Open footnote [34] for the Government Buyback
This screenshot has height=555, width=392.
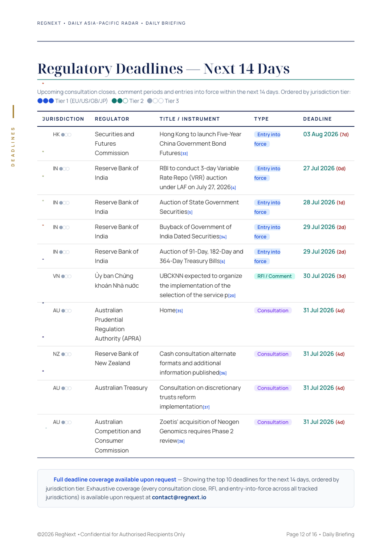pyautogui.click(x=223, y=237)
